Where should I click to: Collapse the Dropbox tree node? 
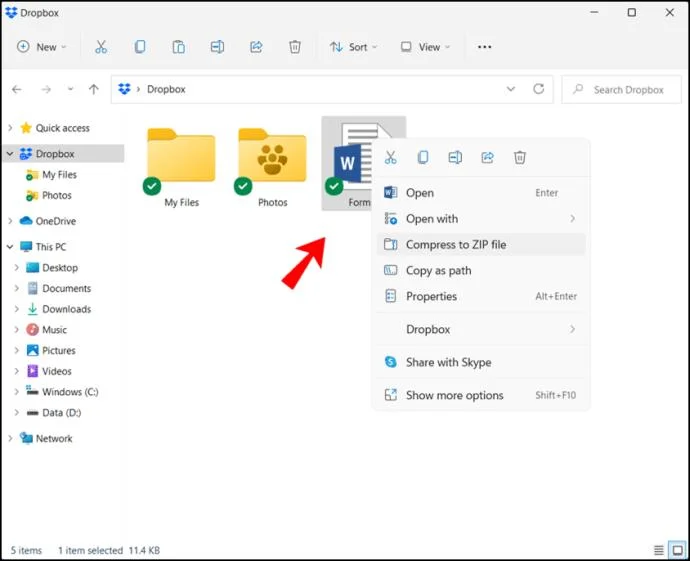pyautogui.click(x=10, y=154)
